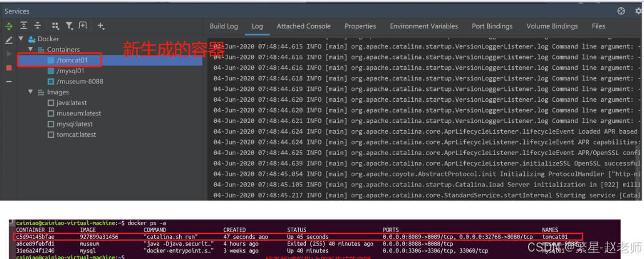
Task: Switch to the Build Log tab
Action: (x=224, y=26)
